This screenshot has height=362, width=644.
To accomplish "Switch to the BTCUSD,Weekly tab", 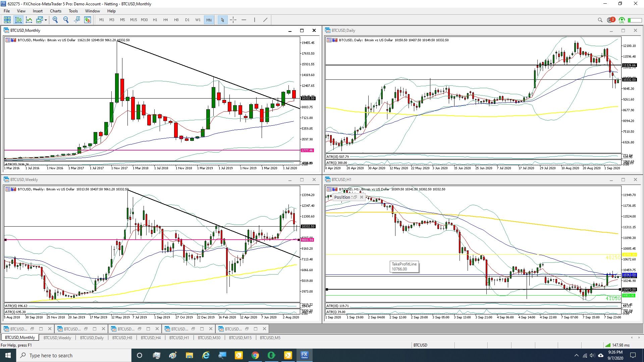I will point(57,338).
